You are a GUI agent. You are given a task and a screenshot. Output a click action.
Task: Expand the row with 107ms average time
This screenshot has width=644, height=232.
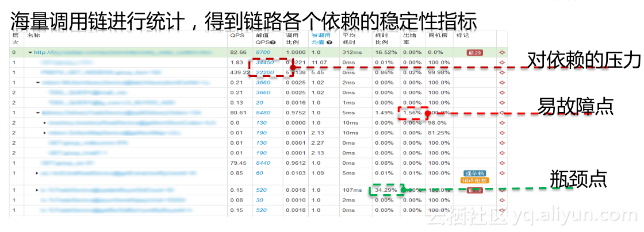[37, 190]
